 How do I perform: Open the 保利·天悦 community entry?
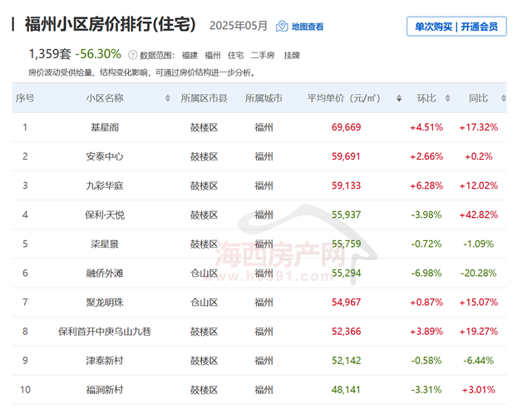[x=105, y=215]
